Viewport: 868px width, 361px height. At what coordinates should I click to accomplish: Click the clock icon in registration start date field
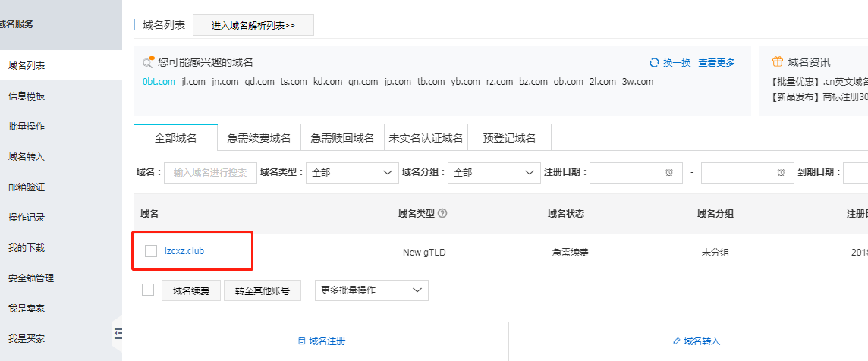(668, 173)
